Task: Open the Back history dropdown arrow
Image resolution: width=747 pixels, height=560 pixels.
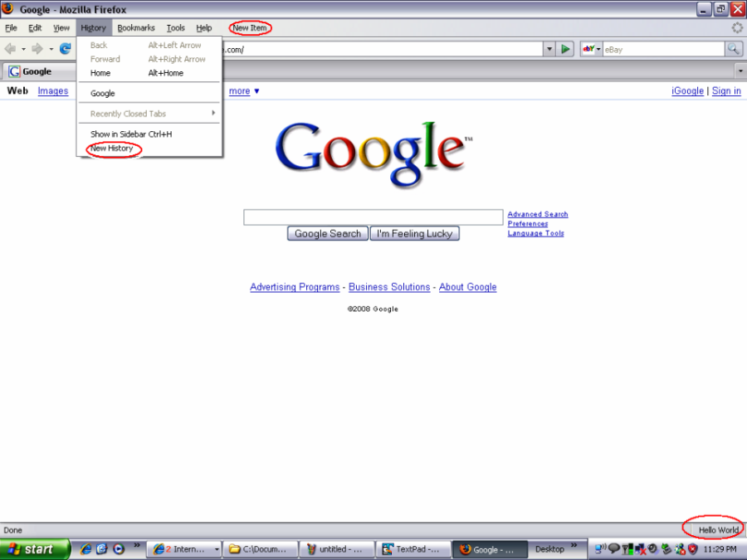Action: pos(23,49)
